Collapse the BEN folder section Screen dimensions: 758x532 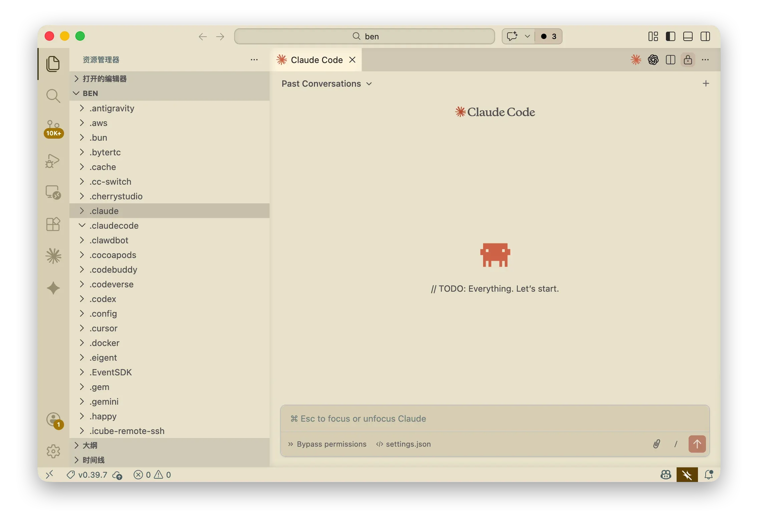click(x=169, y=93)
